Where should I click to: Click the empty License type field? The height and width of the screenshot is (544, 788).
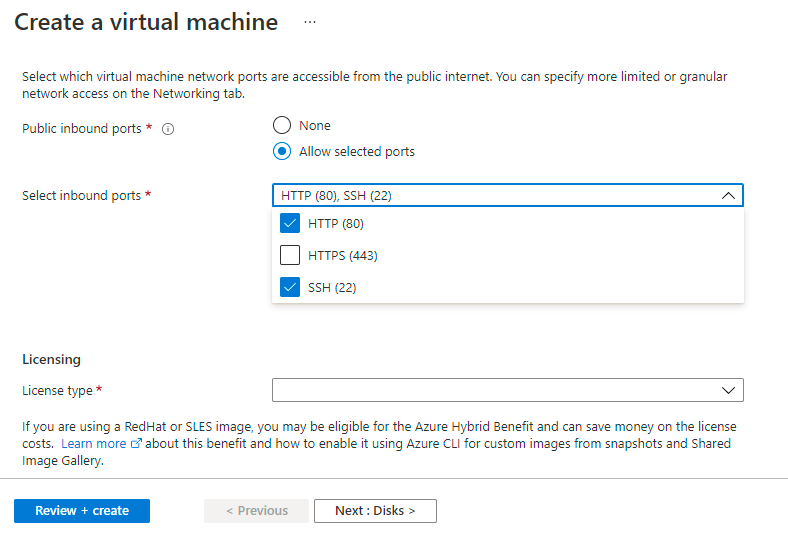490,390
